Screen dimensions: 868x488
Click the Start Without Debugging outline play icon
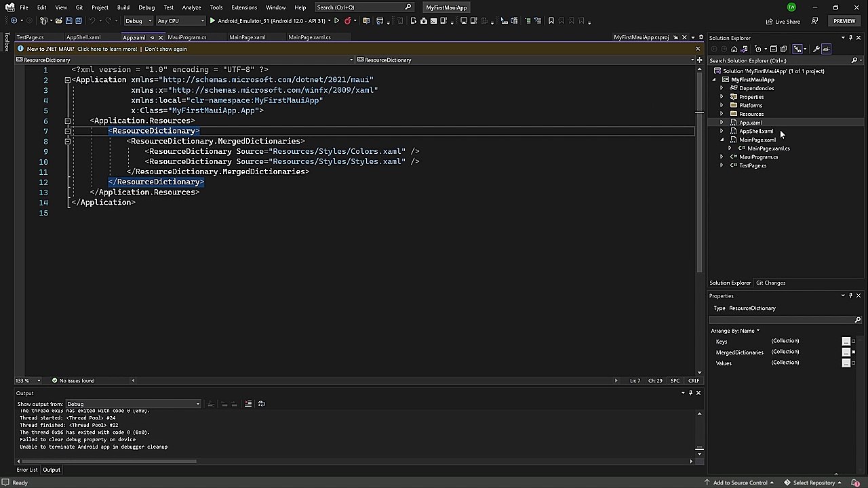click(x=336, y=21)
